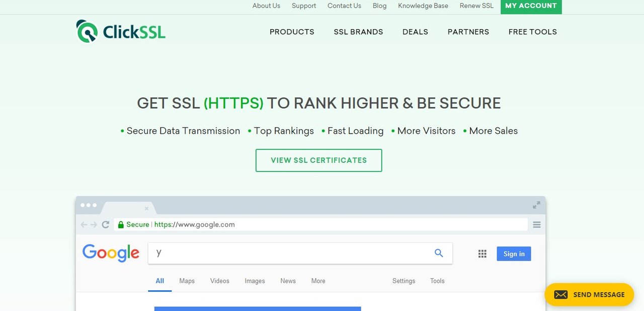Select the All search tab

(159, 281)
